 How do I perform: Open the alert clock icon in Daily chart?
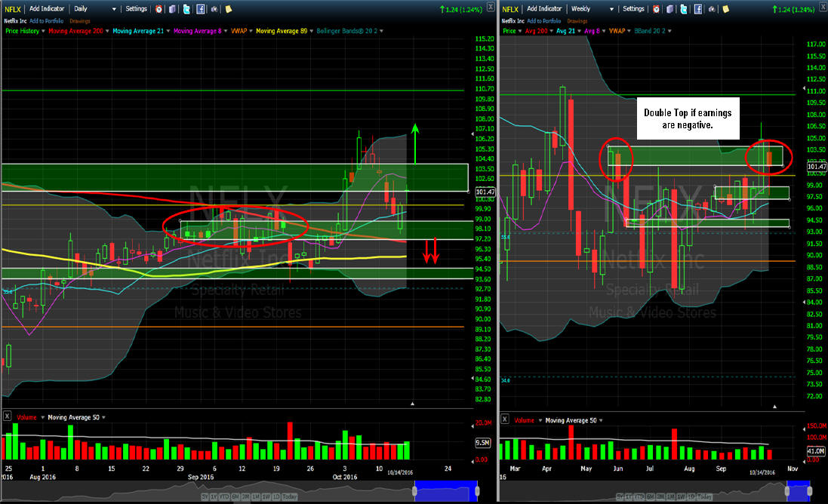coord(159,9)
